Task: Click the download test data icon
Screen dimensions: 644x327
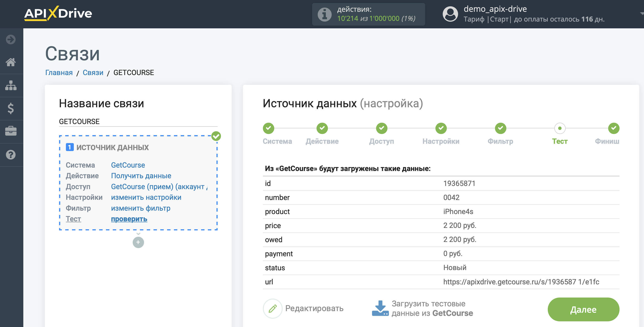Action: (x=380, y=308)
